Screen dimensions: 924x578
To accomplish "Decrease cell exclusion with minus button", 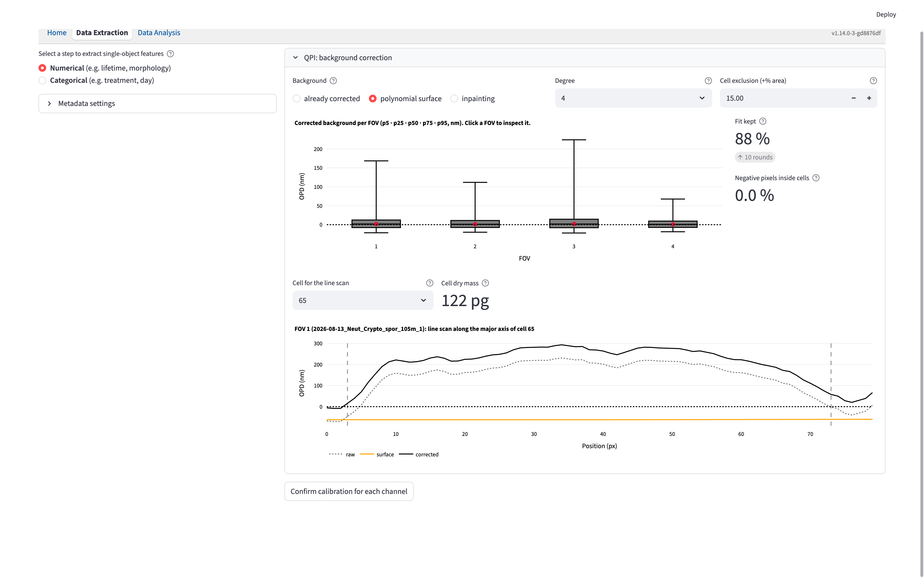I will click(x=853, y=98).
